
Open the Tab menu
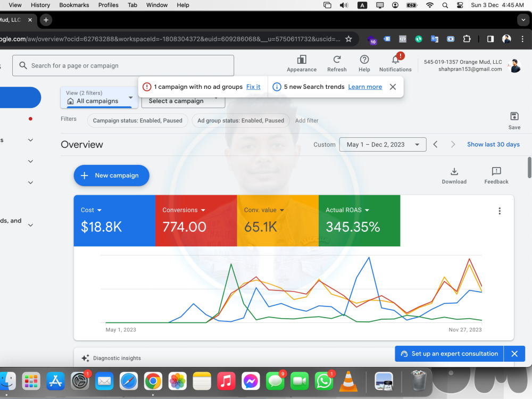tap(132, 5)
